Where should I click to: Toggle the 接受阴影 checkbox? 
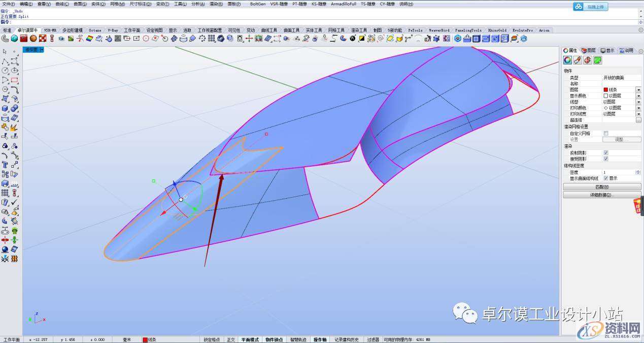coord(605,159)
